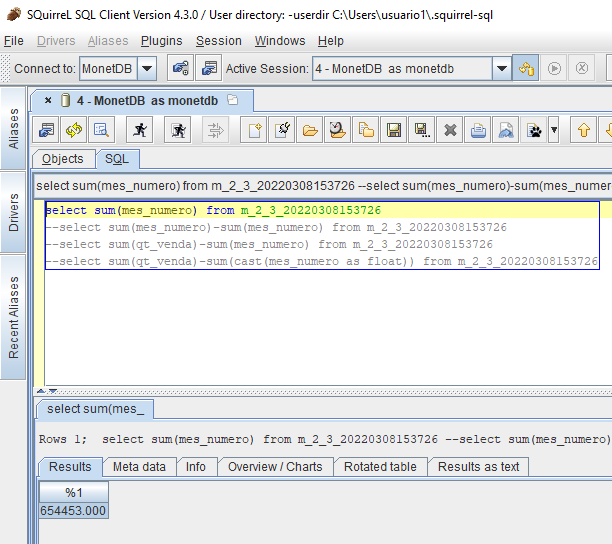Click the page with plug icon
The height and width of the screenshot is (544, 612).
281,130
